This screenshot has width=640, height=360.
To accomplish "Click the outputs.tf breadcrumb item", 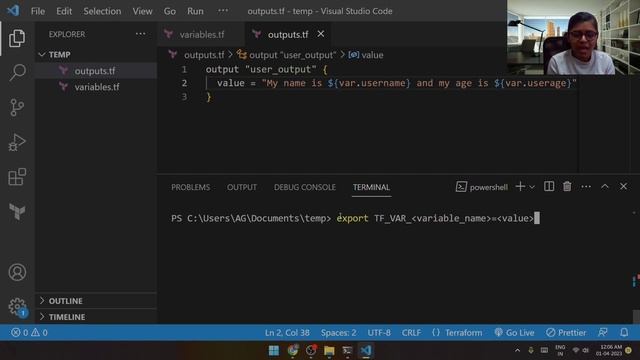I will click(x=204, y=55).
